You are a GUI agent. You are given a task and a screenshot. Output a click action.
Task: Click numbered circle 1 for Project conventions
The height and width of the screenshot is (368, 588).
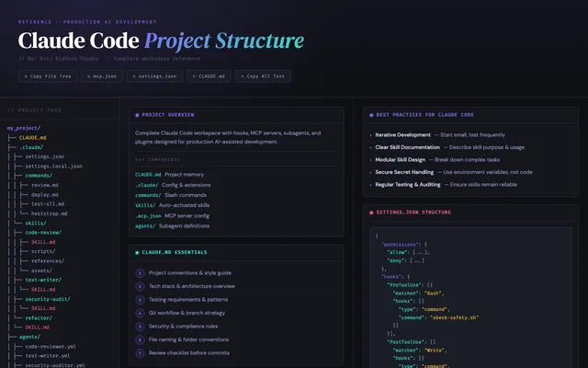coord(140,273)
